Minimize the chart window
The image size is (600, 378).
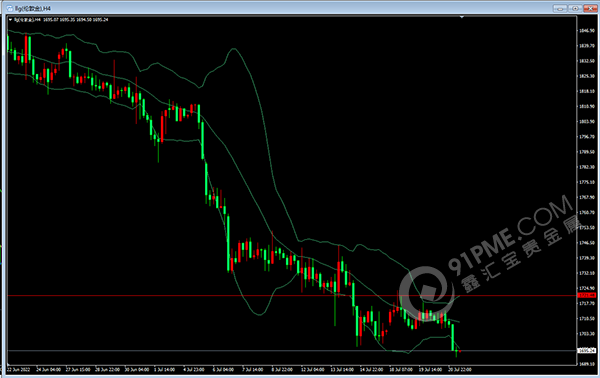tap(560, 8)
